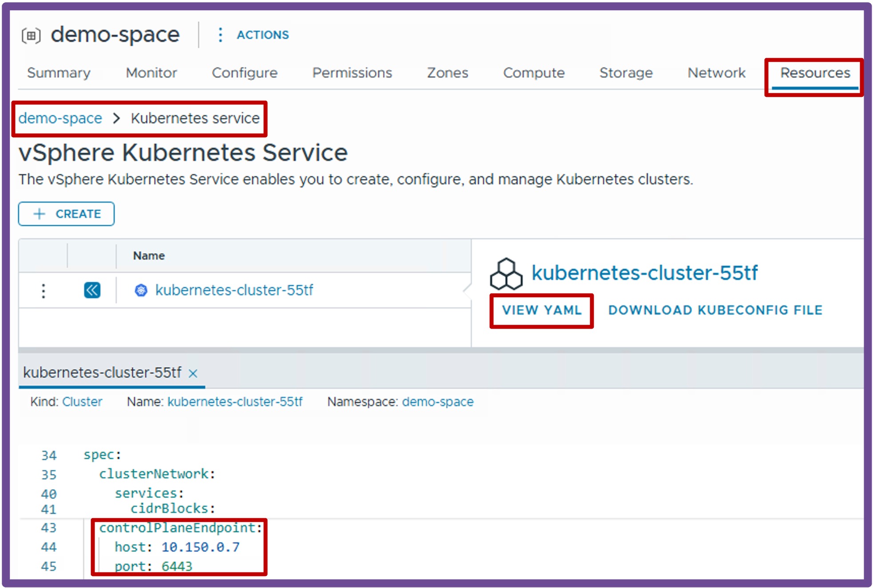Click YAML line 35 clusterNetwork:

click(x=157, y=474)
